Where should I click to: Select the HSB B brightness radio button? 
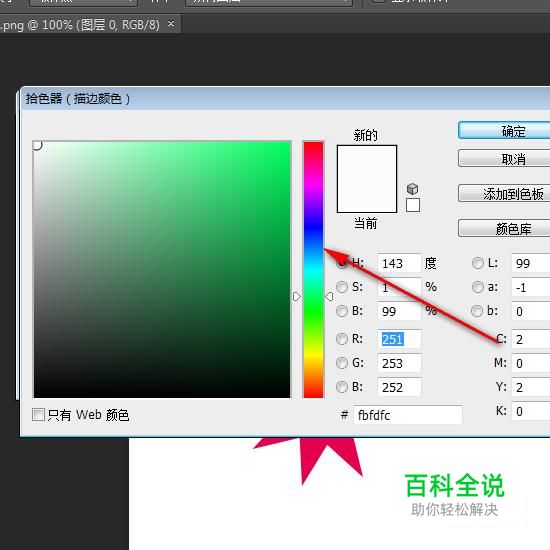[342, 311]
